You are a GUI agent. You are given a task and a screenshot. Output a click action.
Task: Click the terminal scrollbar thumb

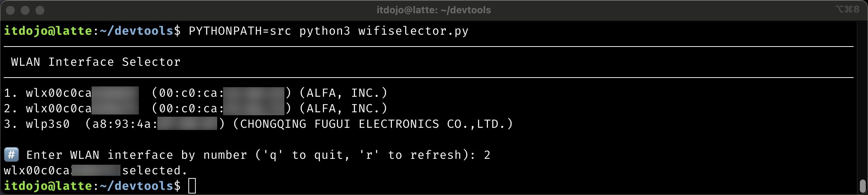pos(862,186)
